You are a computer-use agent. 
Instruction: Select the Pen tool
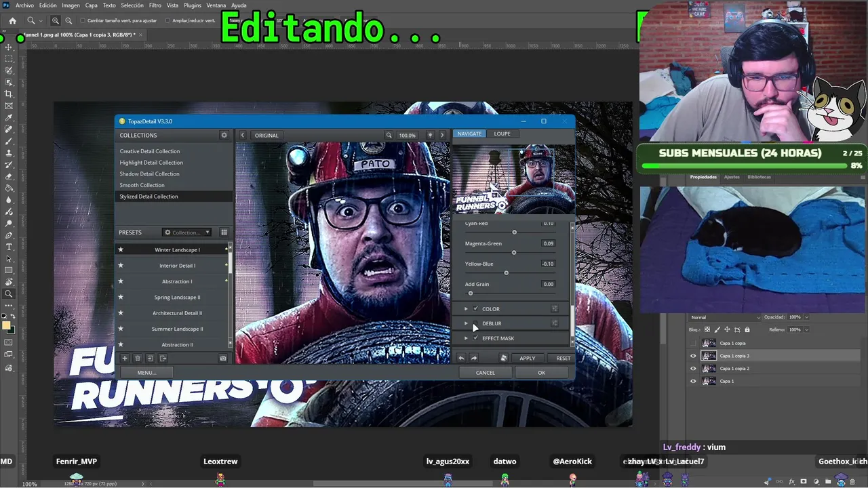(x=9, y=235)
